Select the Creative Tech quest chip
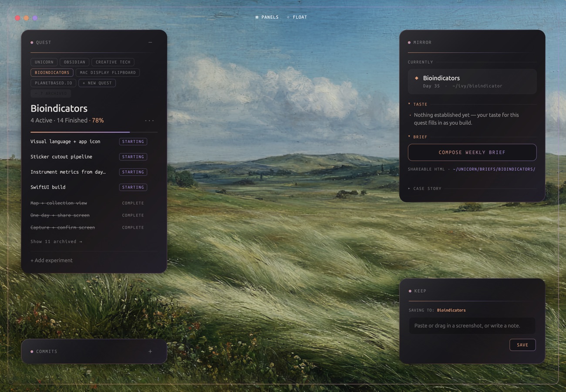The image size is (566, 392). (x=113, y=62)
